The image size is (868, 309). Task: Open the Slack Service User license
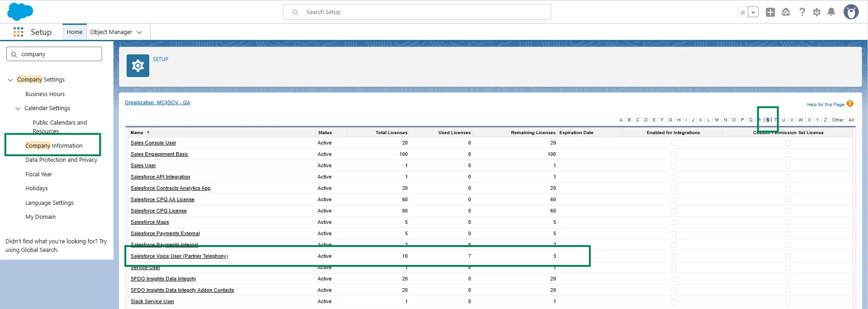[152, 302]
